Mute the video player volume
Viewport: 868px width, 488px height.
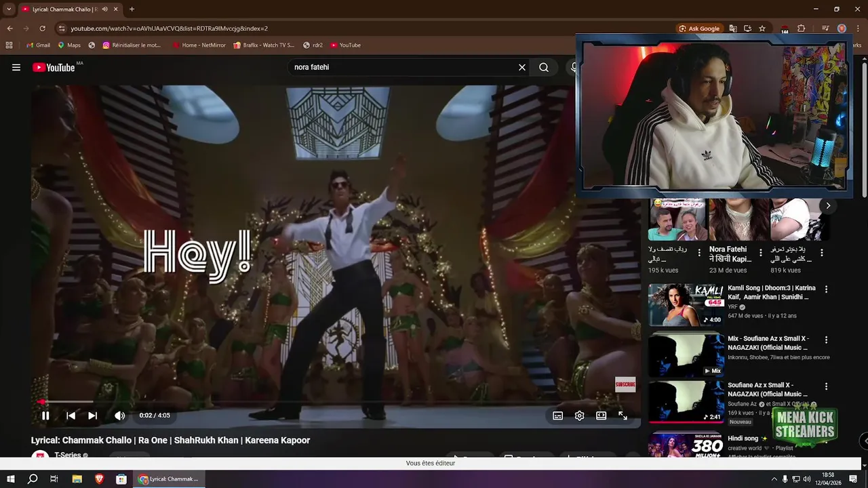coord(119,415)
